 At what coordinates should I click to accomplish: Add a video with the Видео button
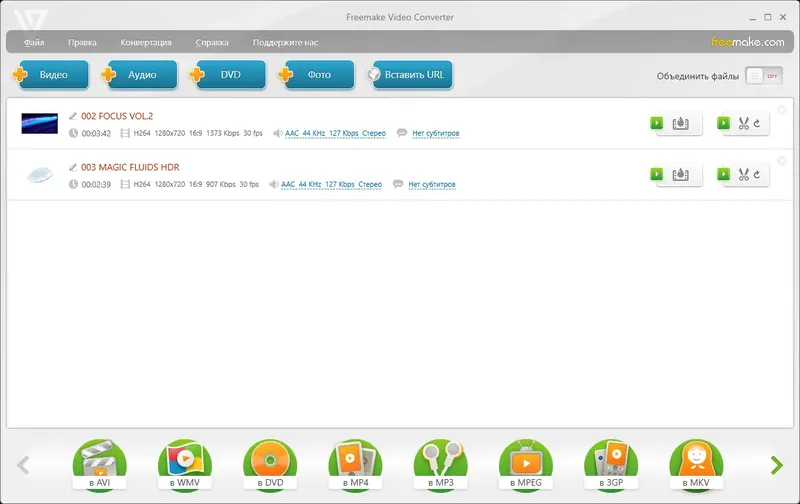pyautogui.click(x=50, y=74)
